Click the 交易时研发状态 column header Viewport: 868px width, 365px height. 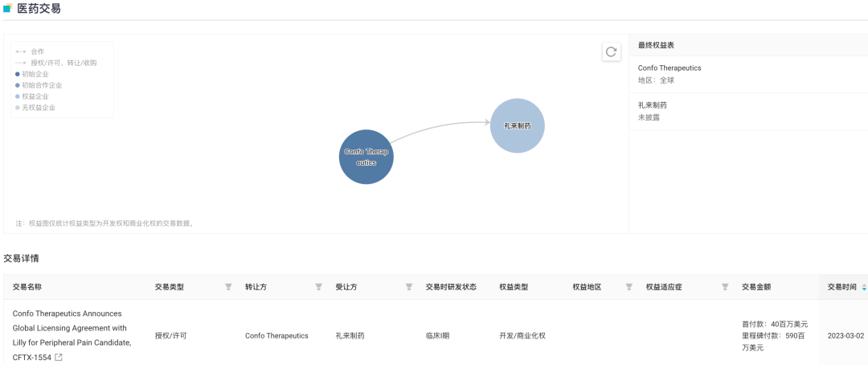(x=451, y=287)
